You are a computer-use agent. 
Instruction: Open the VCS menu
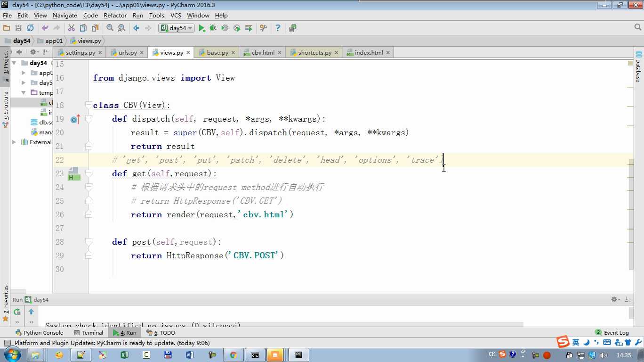pyautogui.click(x=176, y=16)
